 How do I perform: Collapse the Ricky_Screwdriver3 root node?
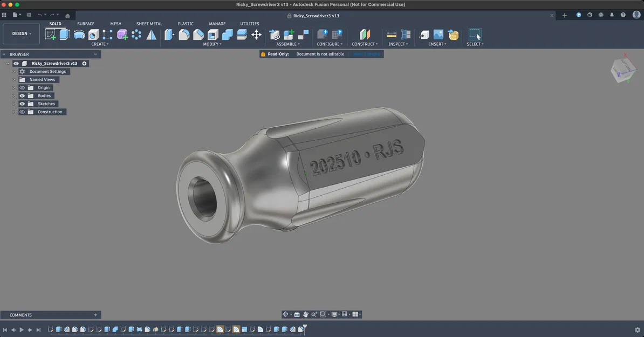pos(8,64)
